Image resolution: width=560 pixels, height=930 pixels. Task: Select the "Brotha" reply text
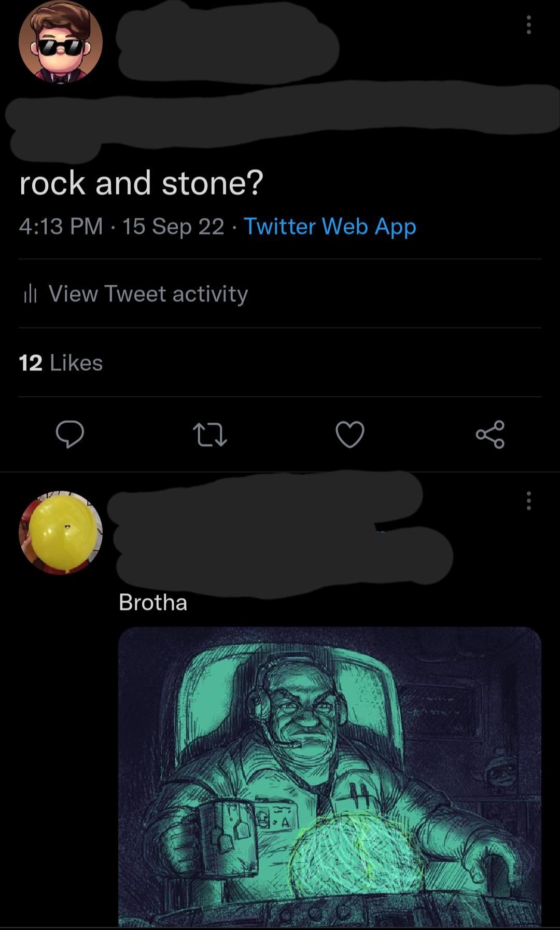153,603
